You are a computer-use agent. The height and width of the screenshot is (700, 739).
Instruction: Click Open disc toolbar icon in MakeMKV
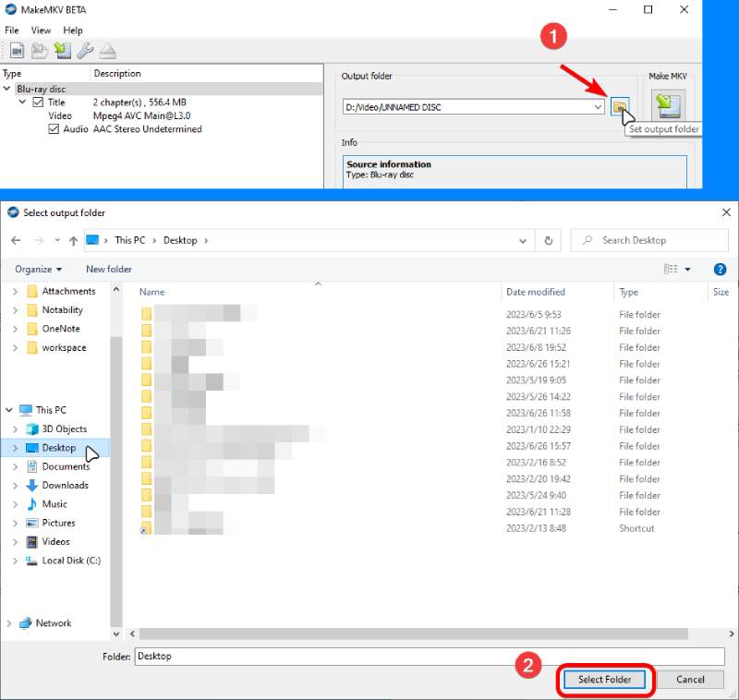(40, 51)
